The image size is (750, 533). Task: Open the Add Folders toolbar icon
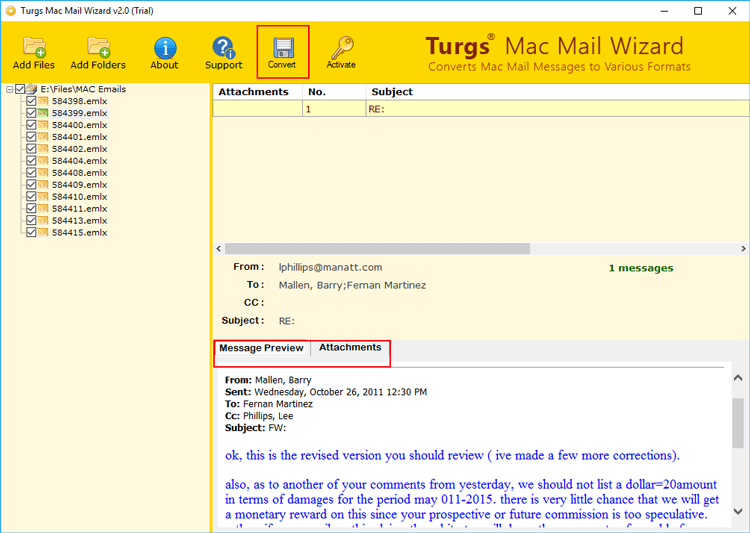(x=99, y=47)
